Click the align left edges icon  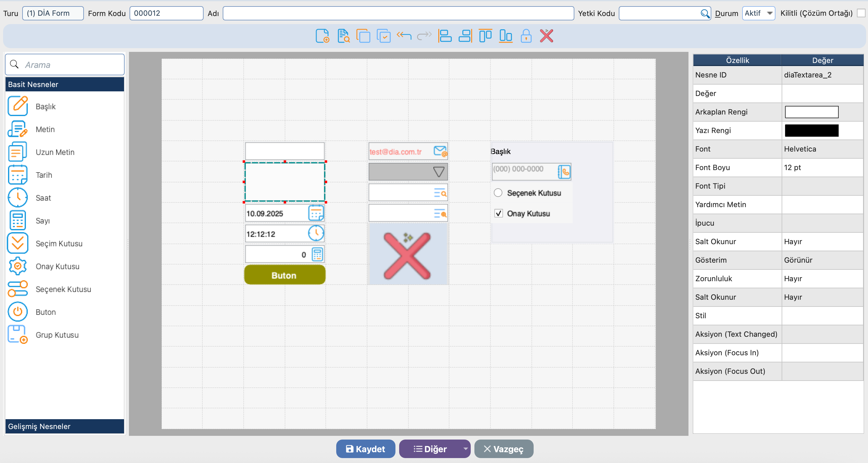[445, 36]
